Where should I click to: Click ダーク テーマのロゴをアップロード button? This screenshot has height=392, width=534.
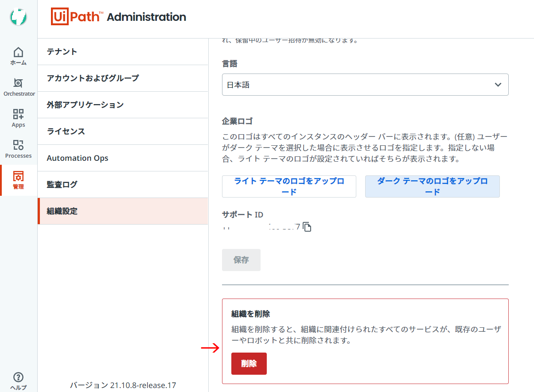pyautogui.click(x=433, y=186)
